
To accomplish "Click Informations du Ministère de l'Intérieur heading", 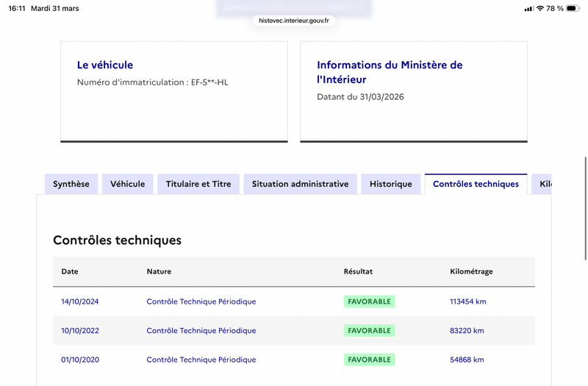I will pyautogui.click(x=390, y=72).
